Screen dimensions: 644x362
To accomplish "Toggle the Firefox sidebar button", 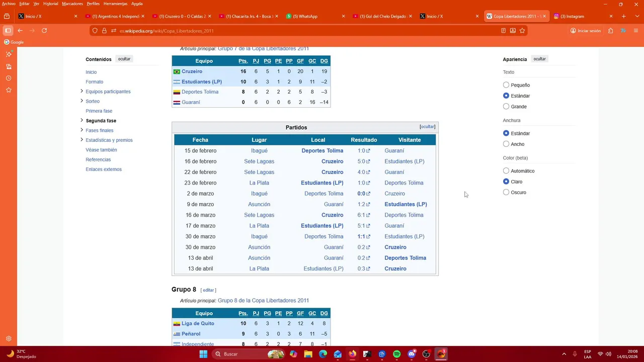I will tap(8, 31).
